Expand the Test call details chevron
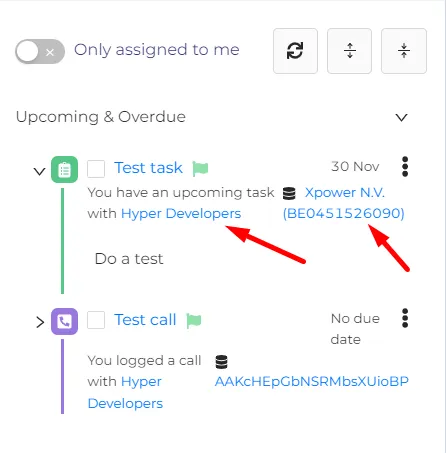This screenshot has height=453, width=446. 40,322
